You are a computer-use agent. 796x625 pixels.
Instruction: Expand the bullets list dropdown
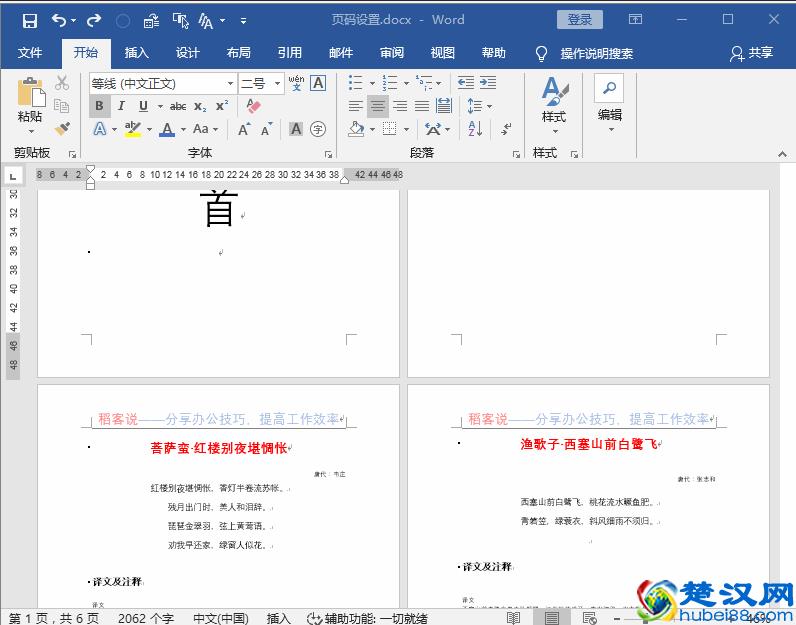coord(372,83)
